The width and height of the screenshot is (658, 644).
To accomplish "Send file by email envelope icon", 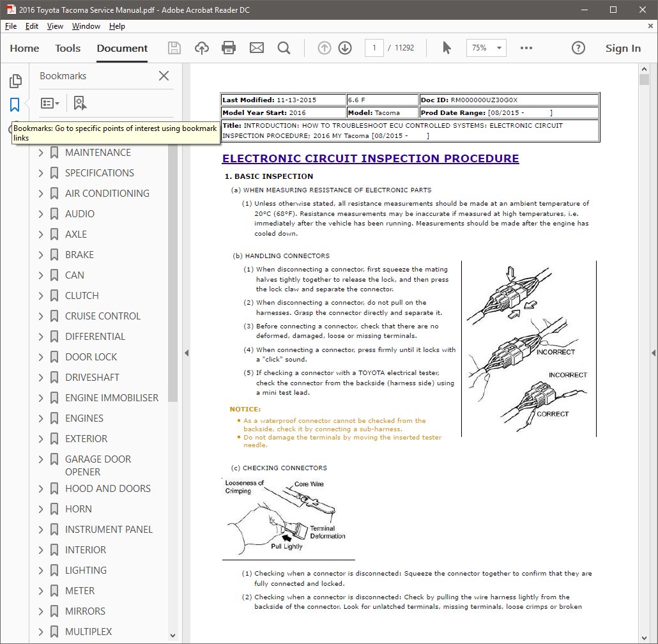I will point(257,48).
